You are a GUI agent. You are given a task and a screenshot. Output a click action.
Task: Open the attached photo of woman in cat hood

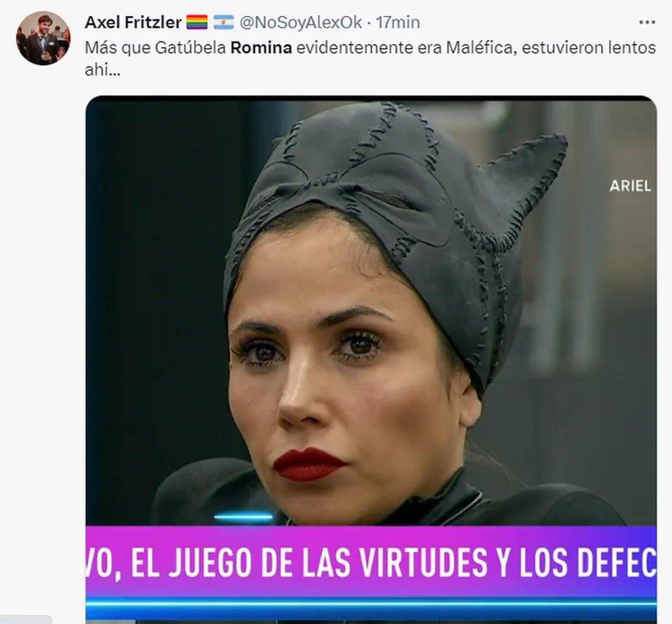tap(371, 358)
